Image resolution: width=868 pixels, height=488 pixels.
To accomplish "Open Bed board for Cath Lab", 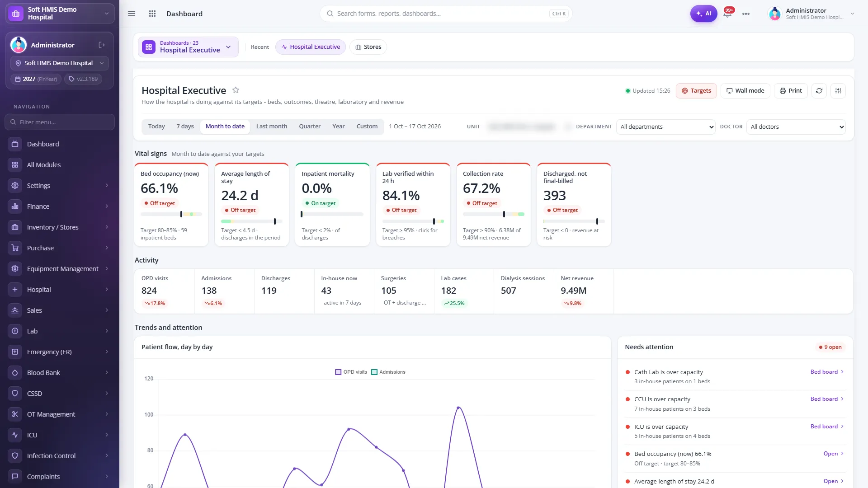I will (x=827, y=372).
